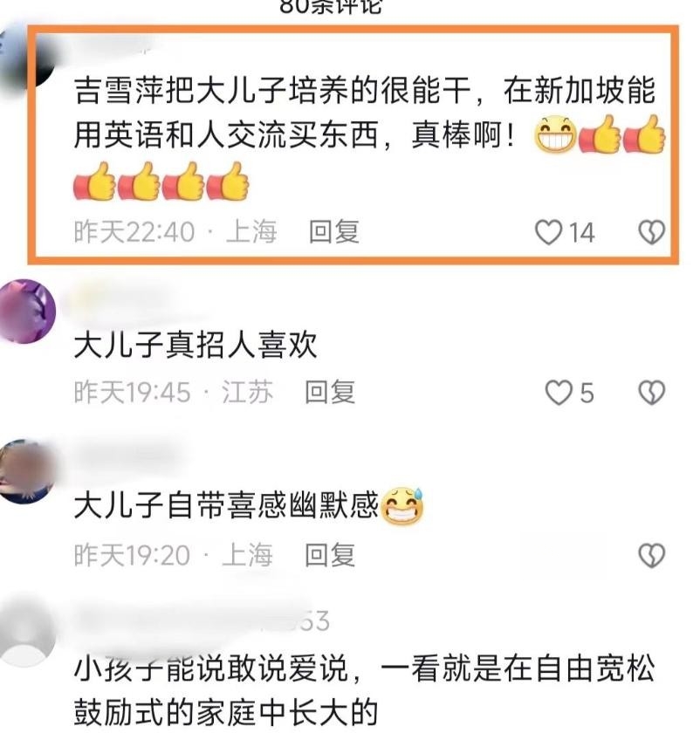This screenshot has width=700, height=733.
Task: Tap the username ending in 53
Action: click(201, 621)
